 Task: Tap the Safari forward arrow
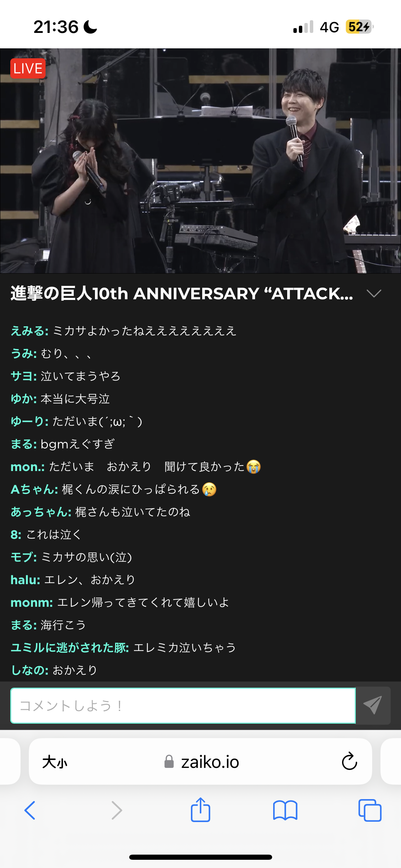[117, 810]
